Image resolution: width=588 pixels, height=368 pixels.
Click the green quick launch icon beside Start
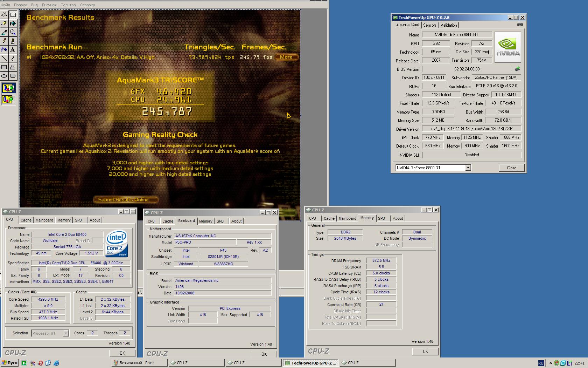[24, 363]
